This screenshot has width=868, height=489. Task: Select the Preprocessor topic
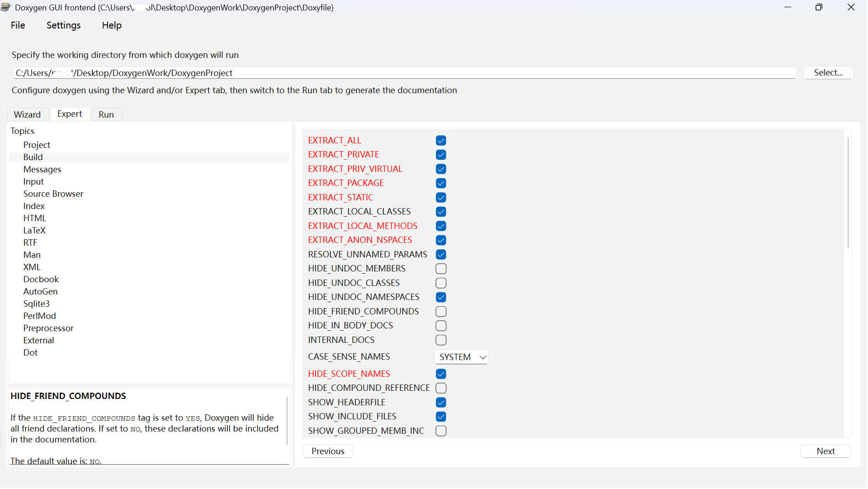pyautogui.click(x=48, y=328)
